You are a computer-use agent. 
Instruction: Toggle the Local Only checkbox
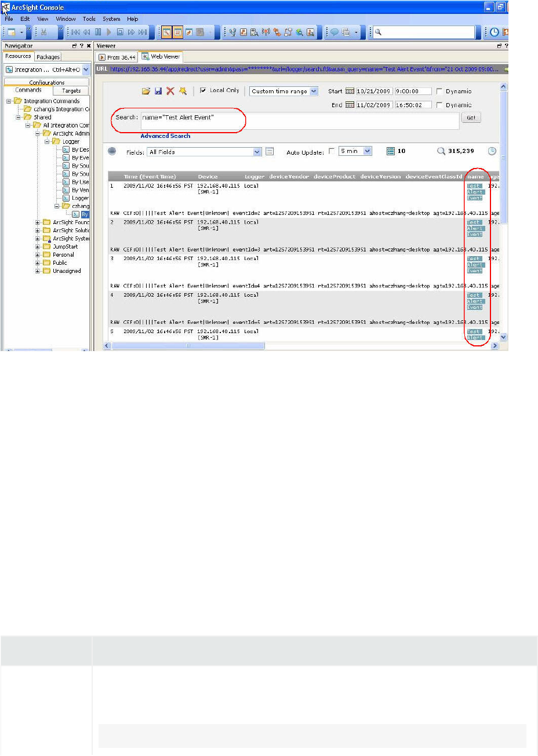tap(203, 90)
